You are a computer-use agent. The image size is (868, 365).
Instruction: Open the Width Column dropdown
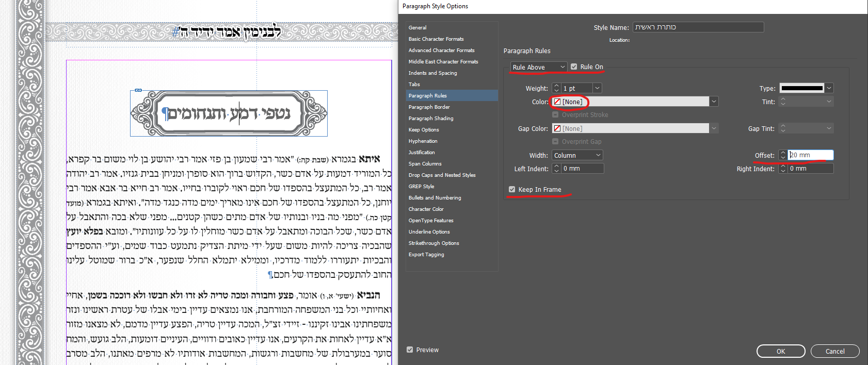click(577, 155)
